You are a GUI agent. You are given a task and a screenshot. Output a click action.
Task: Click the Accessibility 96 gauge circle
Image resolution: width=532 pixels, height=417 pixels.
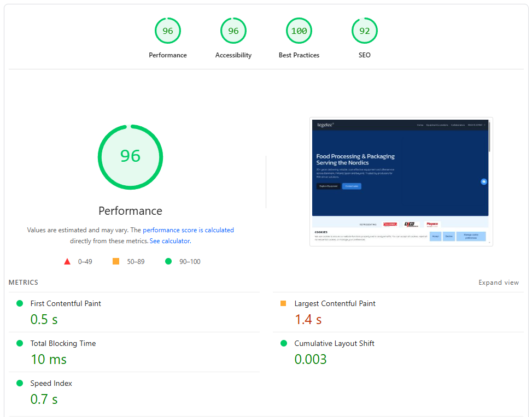tap(233, 31)
